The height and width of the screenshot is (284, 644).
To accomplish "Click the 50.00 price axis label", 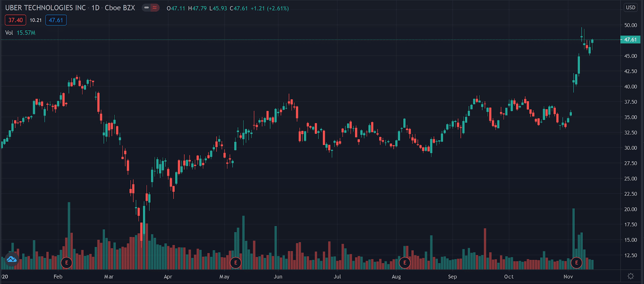I will click(630, 25).
